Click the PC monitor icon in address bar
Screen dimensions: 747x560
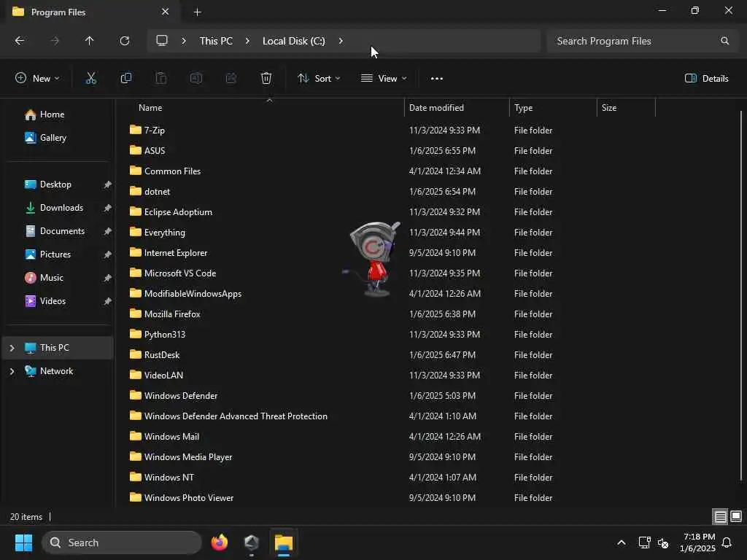point(162,41)
